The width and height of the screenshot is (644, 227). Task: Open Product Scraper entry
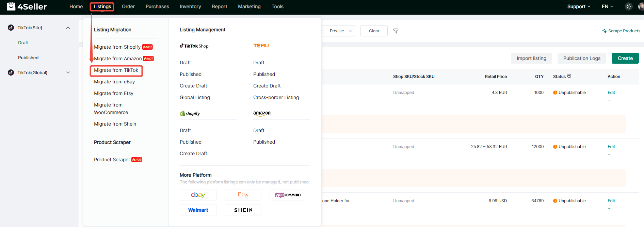pos(112,160)
